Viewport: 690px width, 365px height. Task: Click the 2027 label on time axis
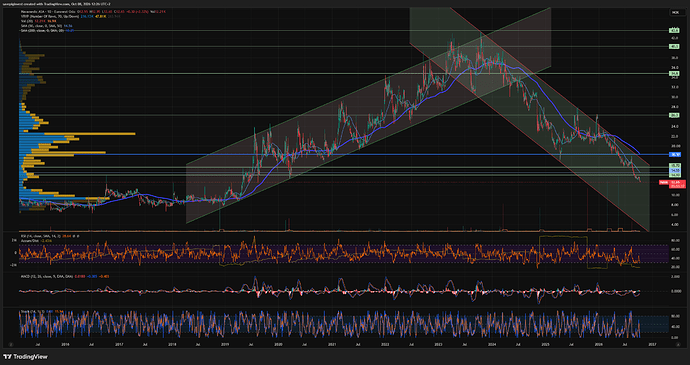pyautogui.click(x=652, y=343)
